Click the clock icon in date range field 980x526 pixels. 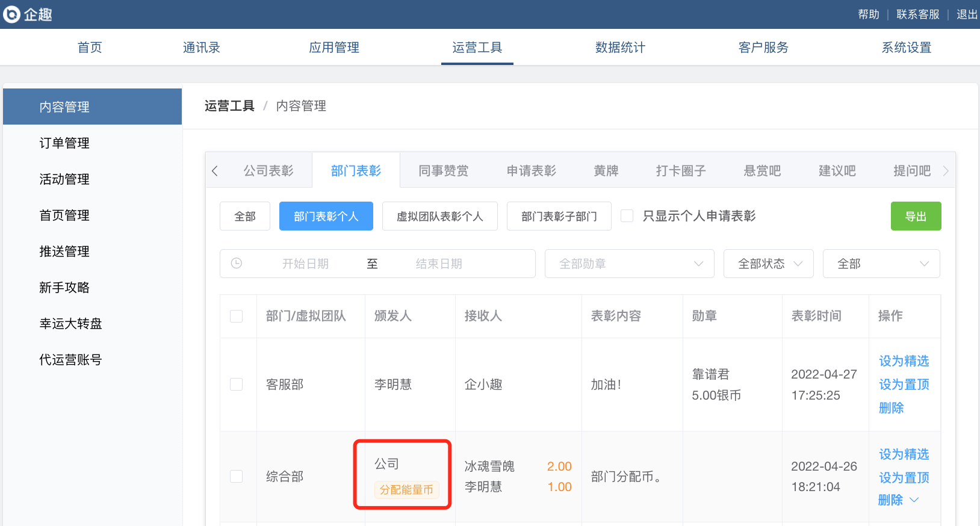click(237, 263)
